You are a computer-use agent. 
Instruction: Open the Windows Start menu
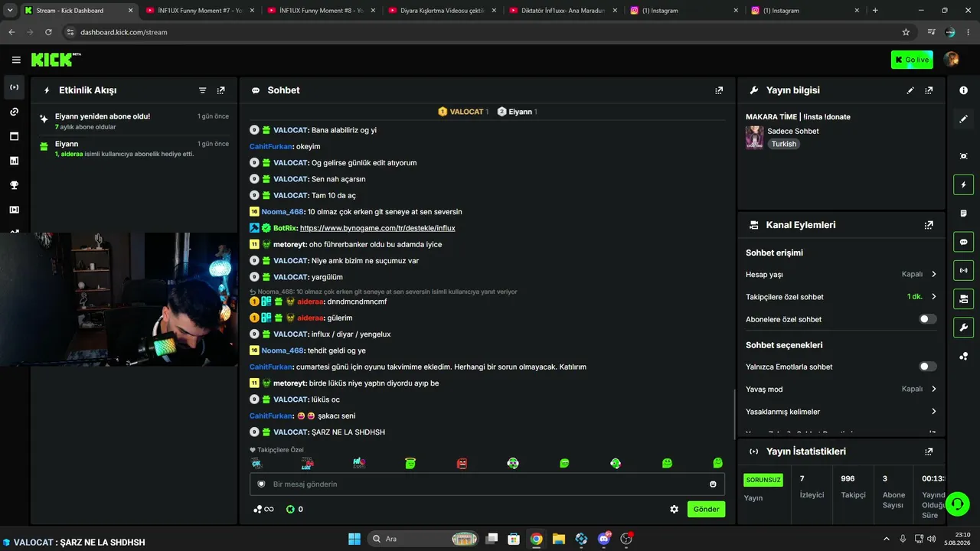coord(354,539)
